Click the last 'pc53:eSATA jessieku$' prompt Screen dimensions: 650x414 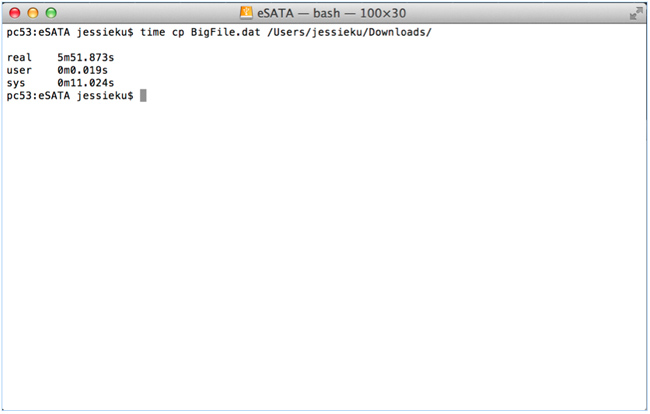click(x=70, y=96)
